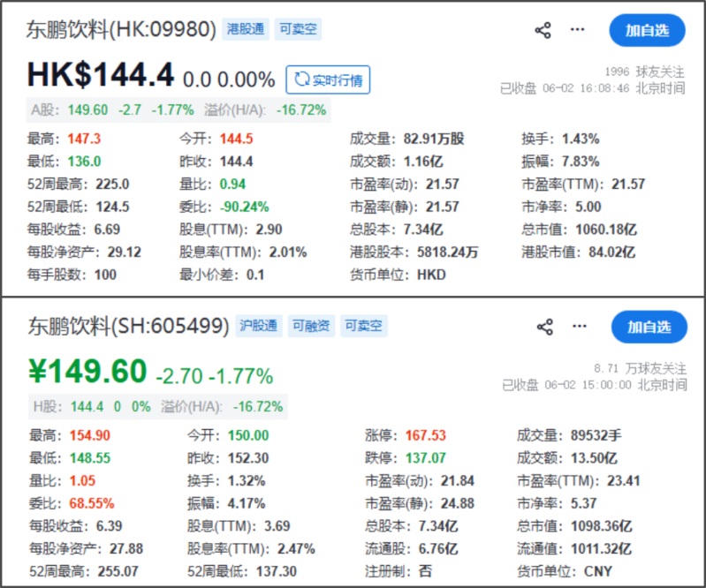The image size is (706, 588).
Task: Click 成交量 value 89532手
Action: [596, 435]
